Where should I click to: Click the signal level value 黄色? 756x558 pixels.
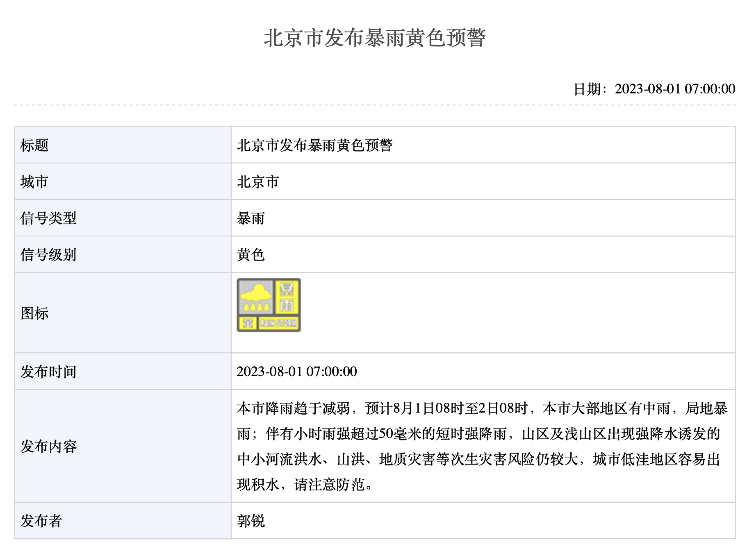point(251,255)
